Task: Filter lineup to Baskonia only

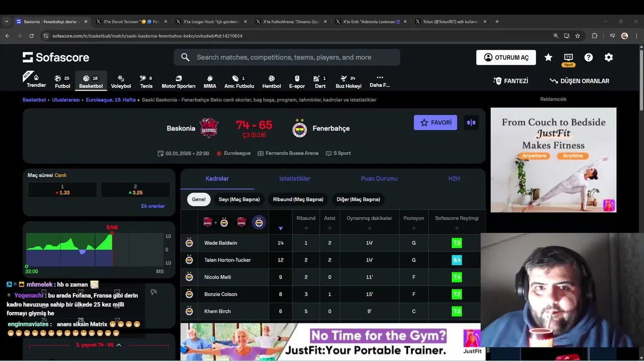Action: pyautogui.click(x=242, y=222)
